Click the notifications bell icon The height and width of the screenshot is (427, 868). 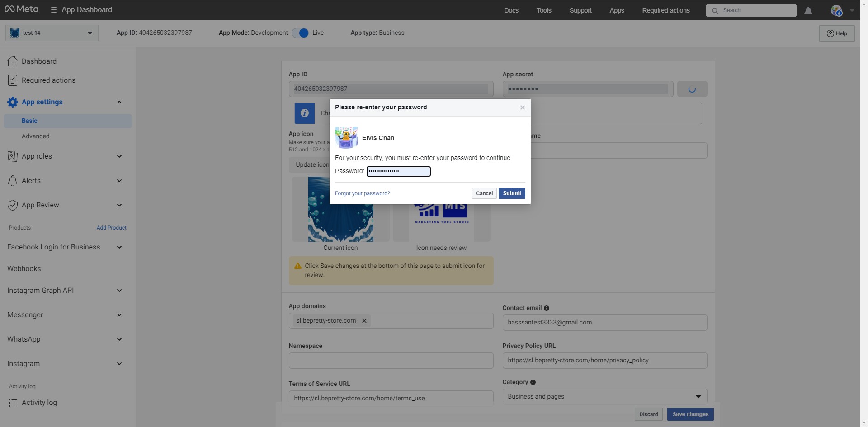click(x=808, y=10)
